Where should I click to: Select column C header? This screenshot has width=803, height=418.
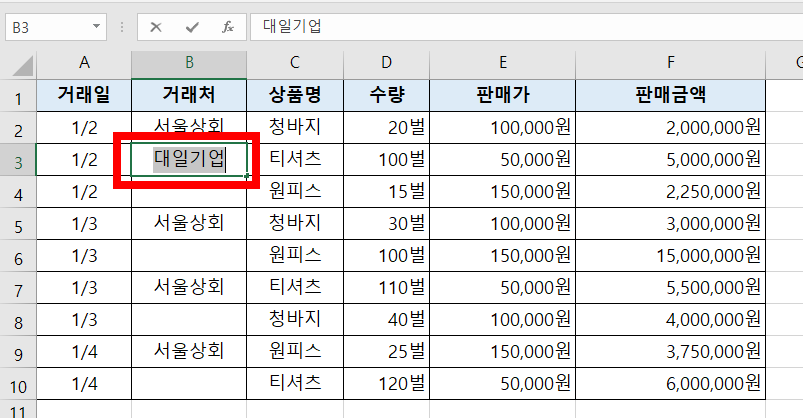point(295,63)
